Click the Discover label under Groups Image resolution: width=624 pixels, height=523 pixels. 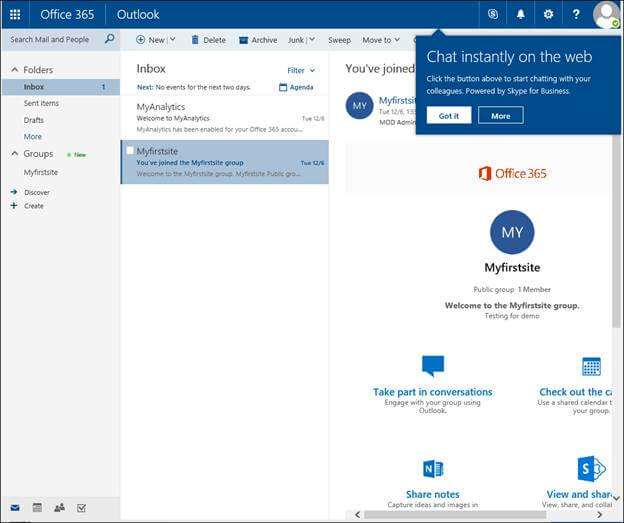pos(37,192)
